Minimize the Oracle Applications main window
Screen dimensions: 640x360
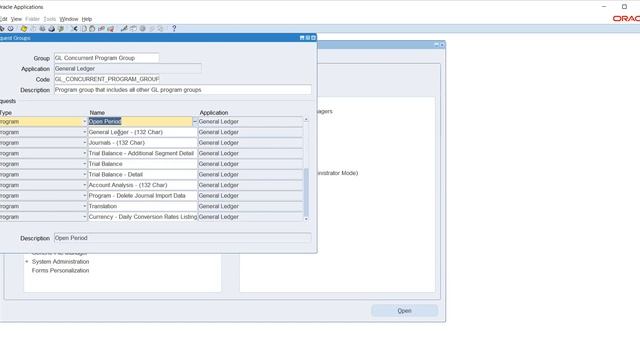pyautogui.click(x=604, y=7)
